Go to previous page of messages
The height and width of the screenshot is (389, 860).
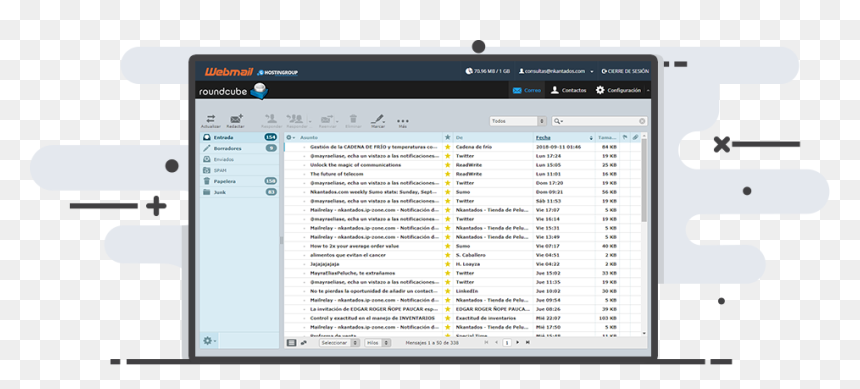tap(496, 342)
